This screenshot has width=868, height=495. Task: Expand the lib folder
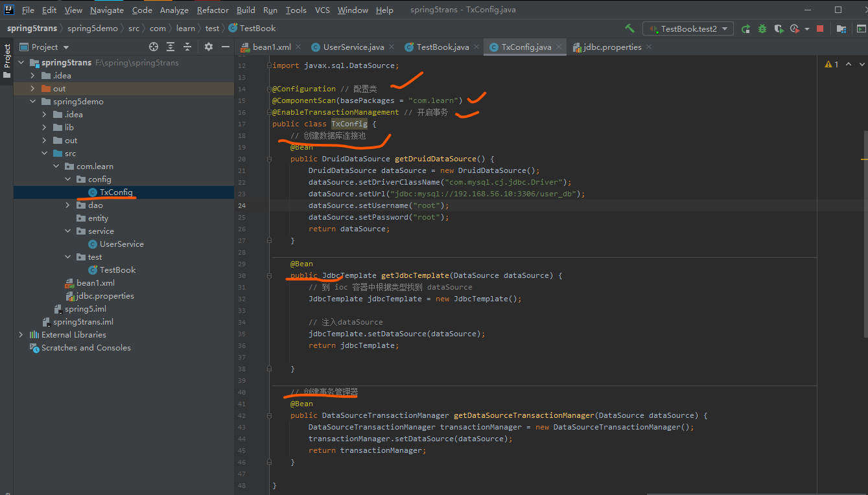[44, 128]
